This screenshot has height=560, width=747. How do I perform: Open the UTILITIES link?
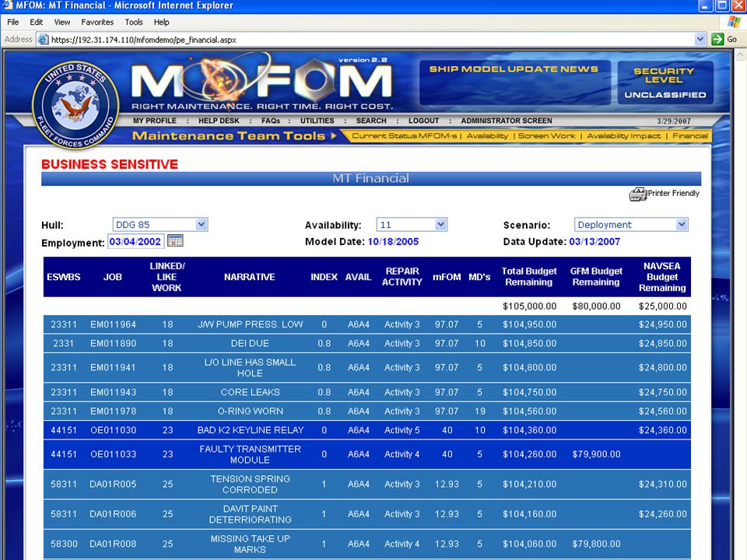[x=317, y=121]
